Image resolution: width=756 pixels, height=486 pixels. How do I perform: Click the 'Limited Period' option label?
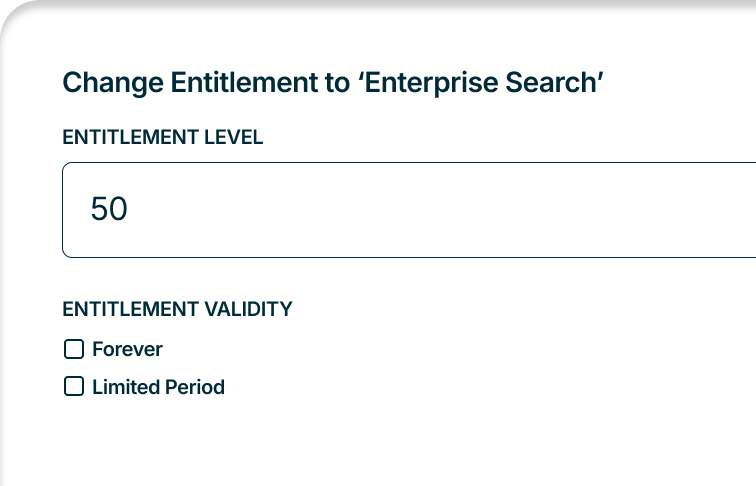158,387
